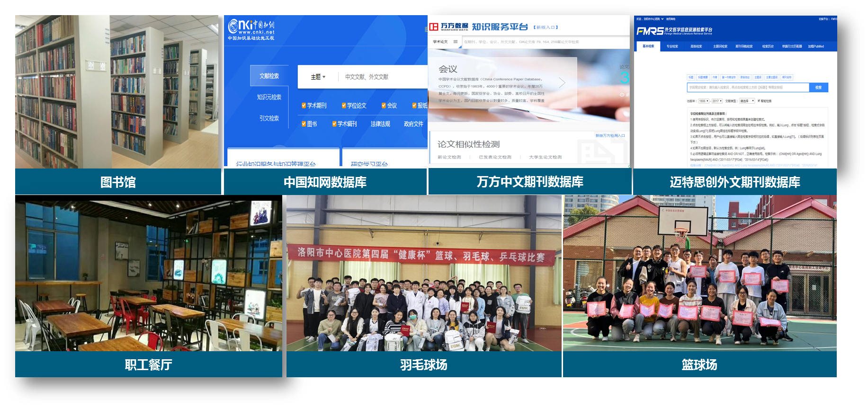868x408 pixels.
Task: Open the 2017 end year dropdown
Action: coord(717,101)
